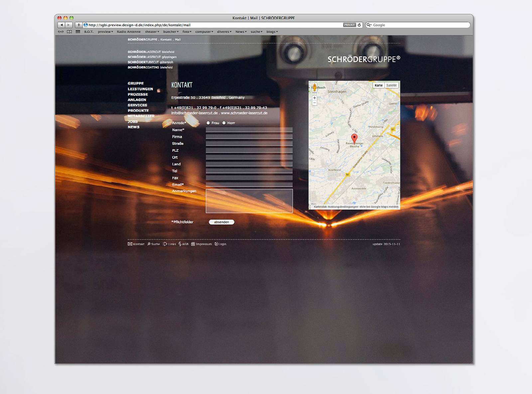532x394 pixels.
Task: Click the Firma input field
Action: click(x=249, y=136)
